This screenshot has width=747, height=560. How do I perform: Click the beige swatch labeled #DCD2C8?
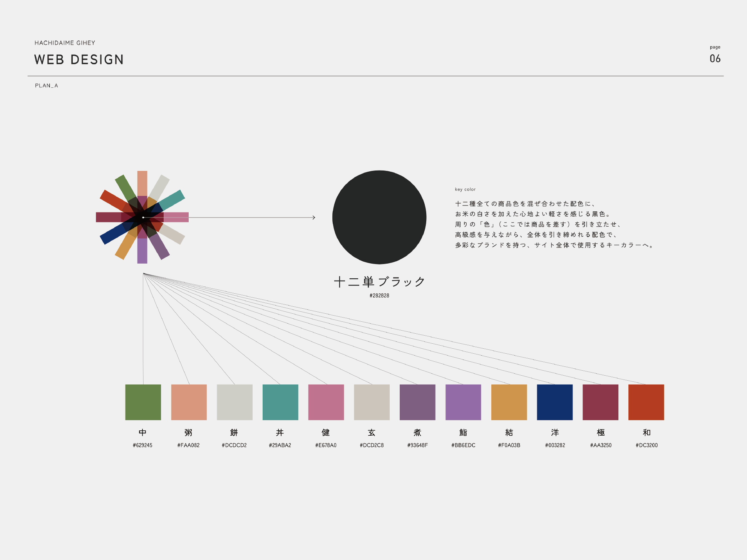point(372,402)
